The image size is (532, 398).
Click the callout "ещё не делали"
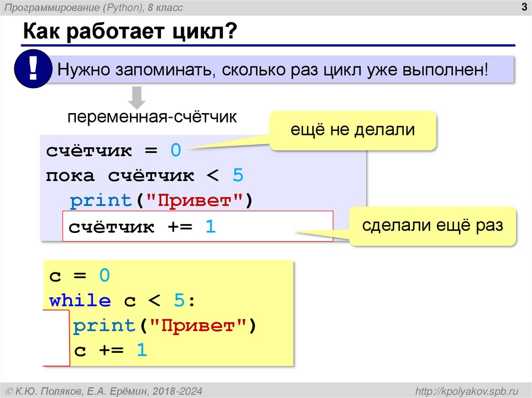(353, 130)
